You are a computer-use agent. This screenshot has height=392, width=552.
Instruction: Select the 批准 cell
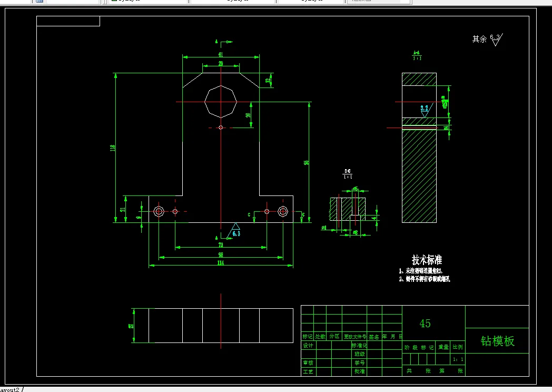coord(359,371)
